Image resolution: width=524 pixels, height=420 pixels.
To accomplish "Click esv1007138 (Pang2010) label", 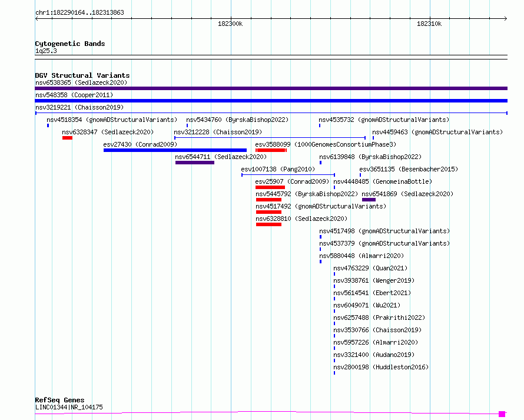I will click(x=278, y=169).
